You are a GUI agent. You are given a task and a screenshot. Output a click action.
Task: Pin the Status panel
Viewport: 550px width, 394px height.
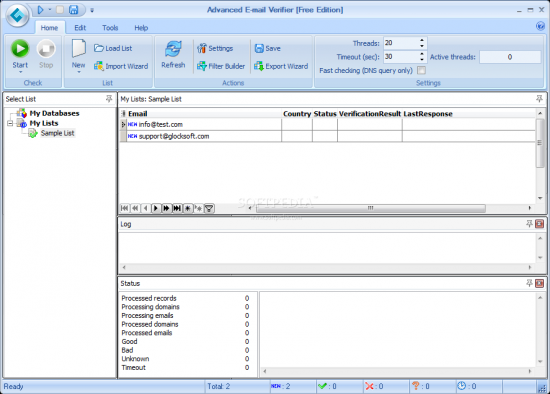529,283
